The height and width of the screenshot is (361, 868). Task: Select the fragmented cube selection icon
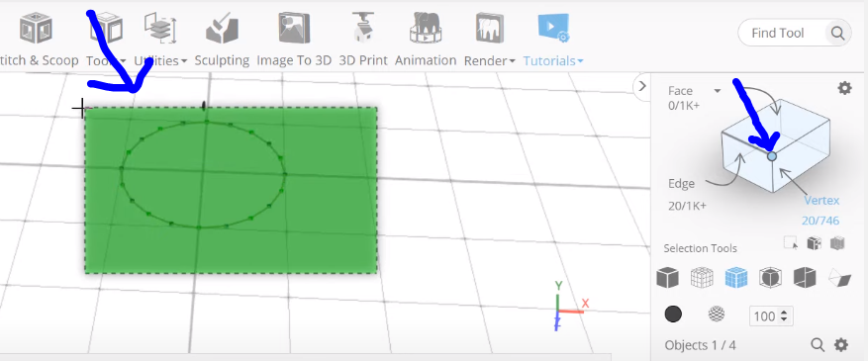tap(814, 243)
